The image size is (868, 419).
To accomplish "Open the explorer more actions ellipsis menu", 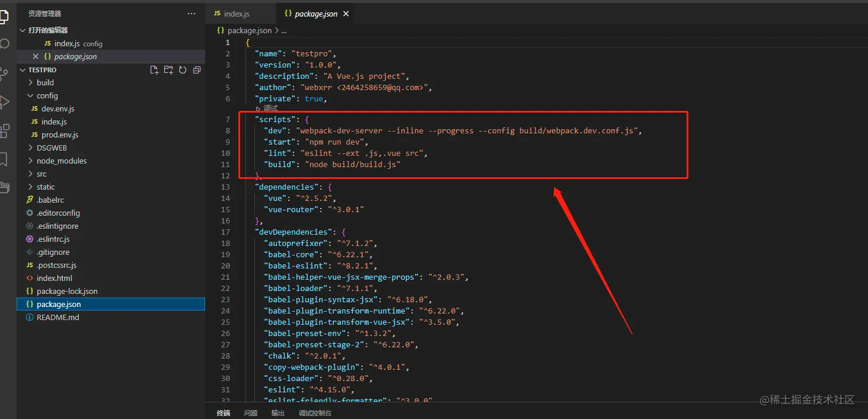I will (x=192, y=13).
